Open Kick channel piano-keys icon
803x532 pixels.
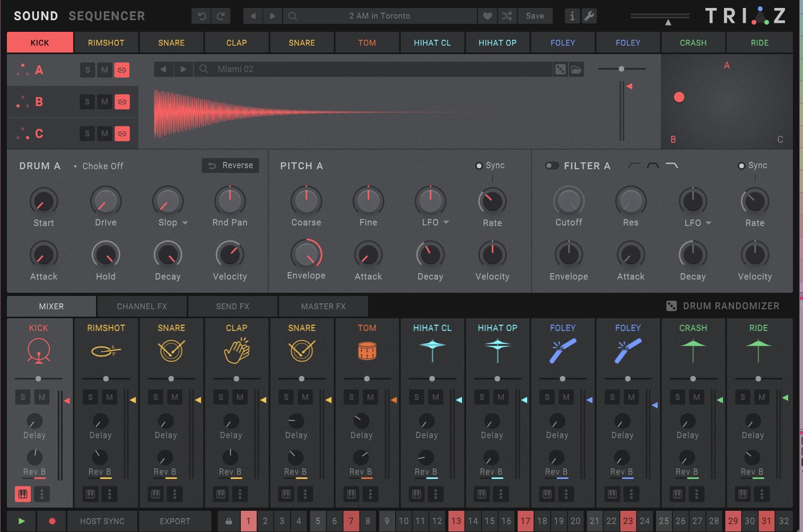[23, 494]
